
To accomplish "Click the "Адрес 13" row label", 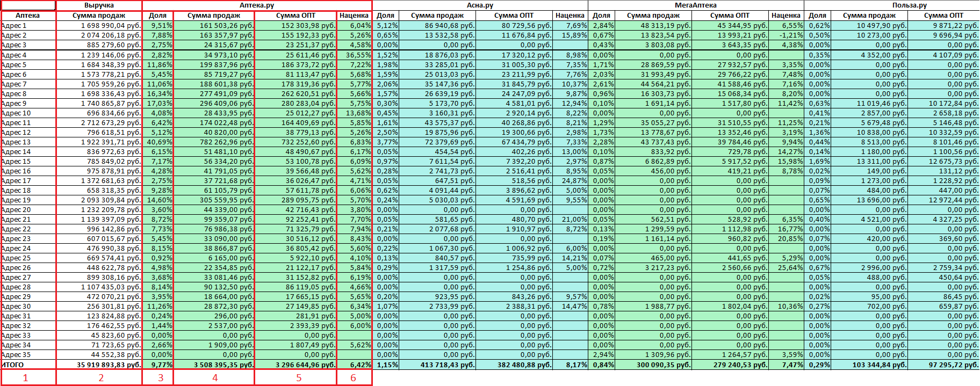I will 16,142.
